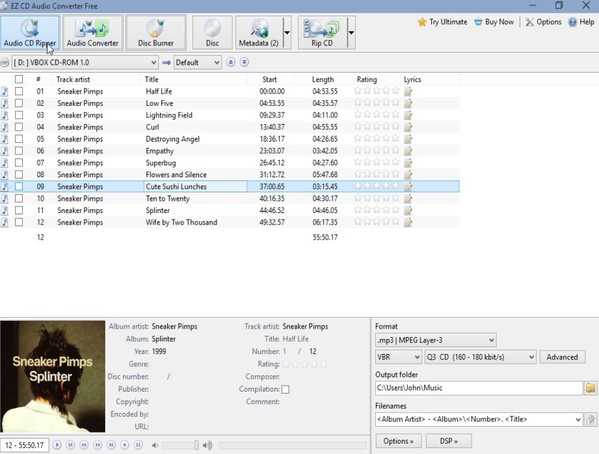
Task: Click the load disc round button
Action: [x=244, y=62]
